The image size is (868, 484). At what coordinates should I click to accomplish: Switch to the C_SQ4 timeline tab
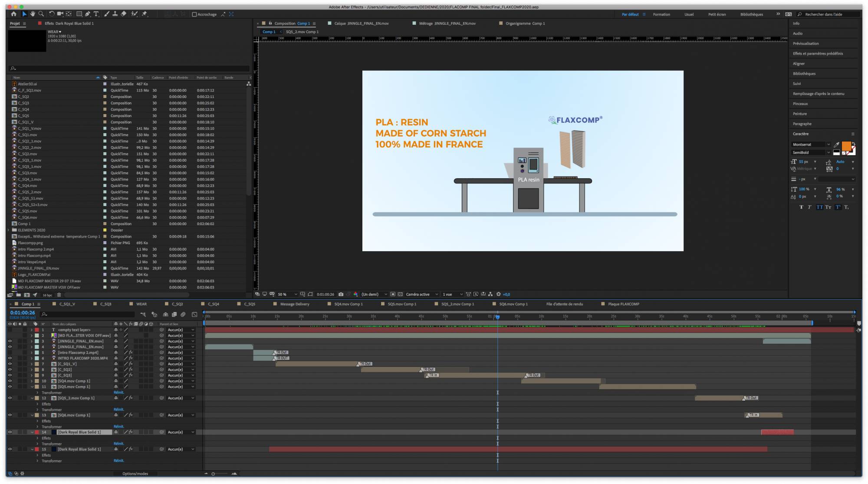[x=213, y=304]
